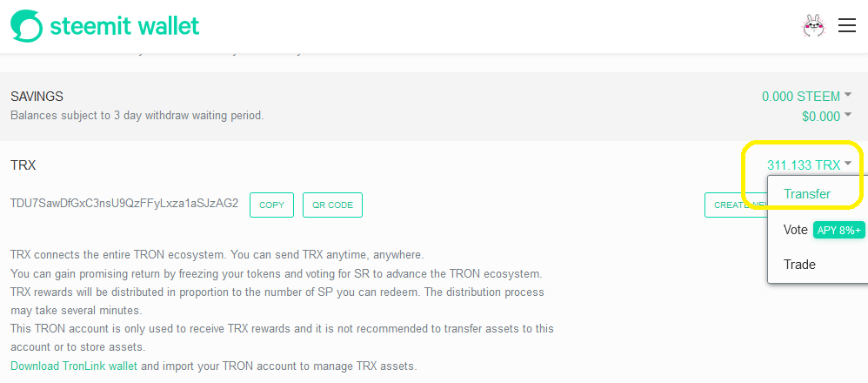
Task: Click the TRX section label
Action: (x=23, y=165)
